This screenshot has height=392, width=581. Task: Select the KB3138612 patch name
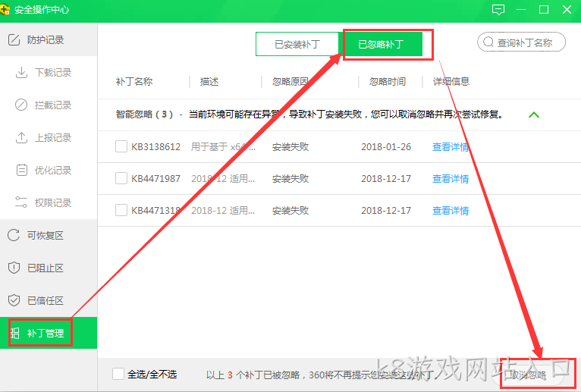point(155,147)
